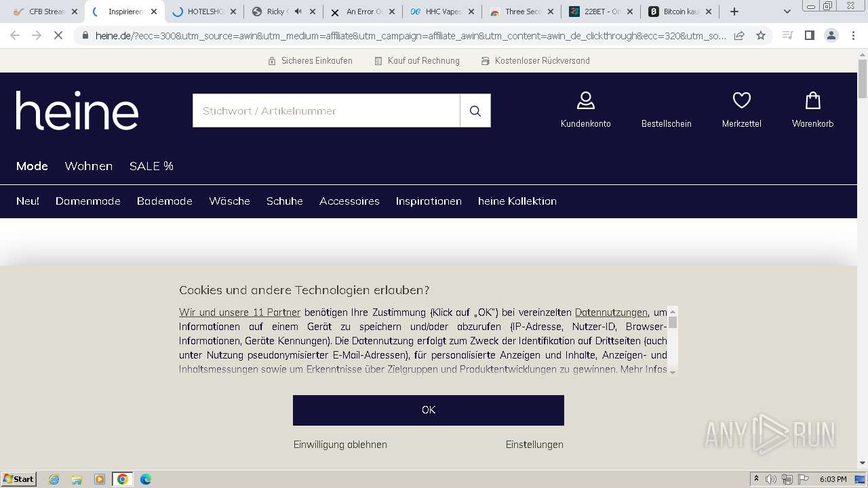This screenshot has height=488, width=868.
Task: Switch to the HOTELSHO tab
Action: pyautogui.click(x=203, y=12)
